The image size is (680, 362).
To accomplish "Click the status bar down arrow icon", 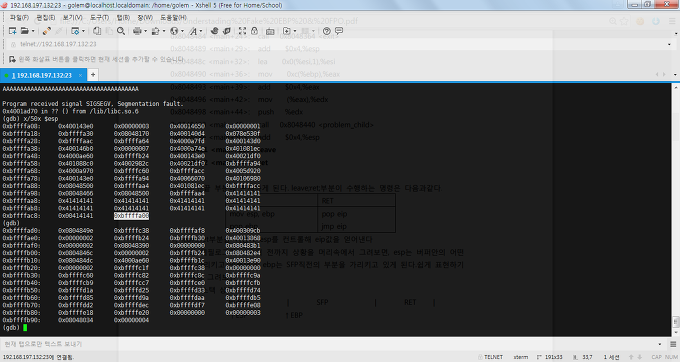I will pos(639,357).
